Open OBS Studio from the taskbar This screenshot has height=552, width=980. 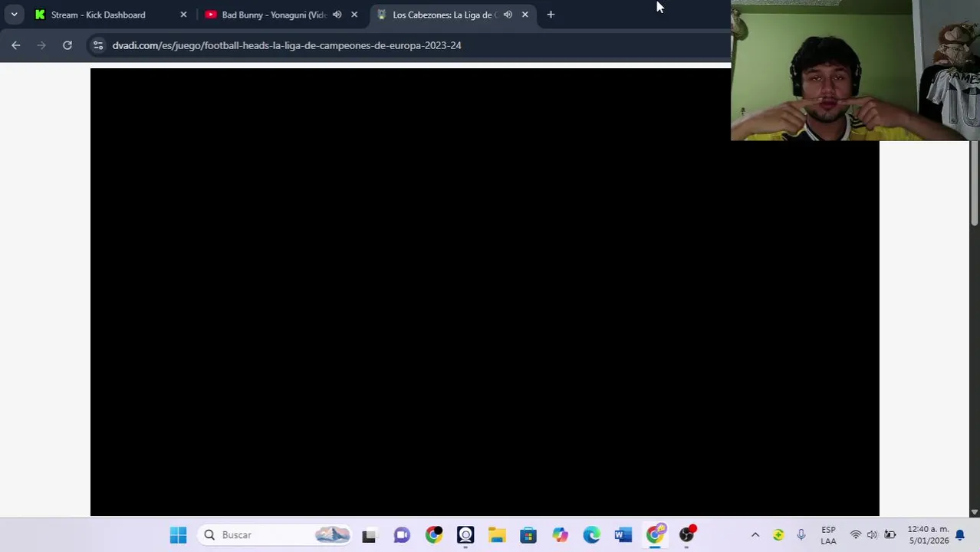[687, 534]
